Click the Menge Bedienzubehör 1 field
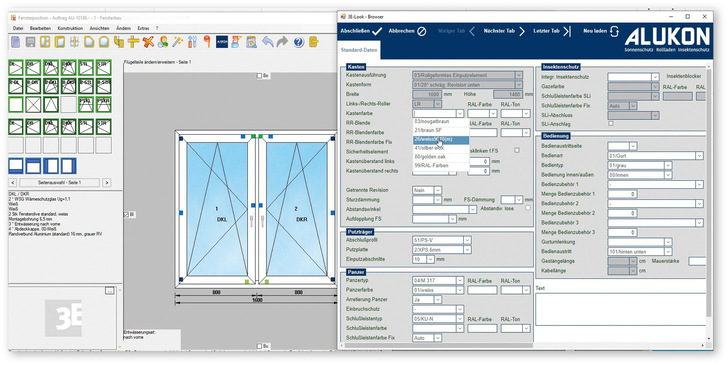 [x=622, y=194]
